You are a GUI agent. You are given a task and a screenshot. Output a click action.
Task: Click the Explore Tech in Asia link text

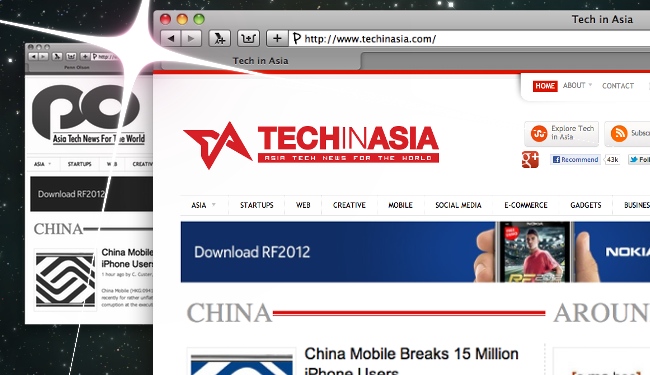(x=572, y=133)
